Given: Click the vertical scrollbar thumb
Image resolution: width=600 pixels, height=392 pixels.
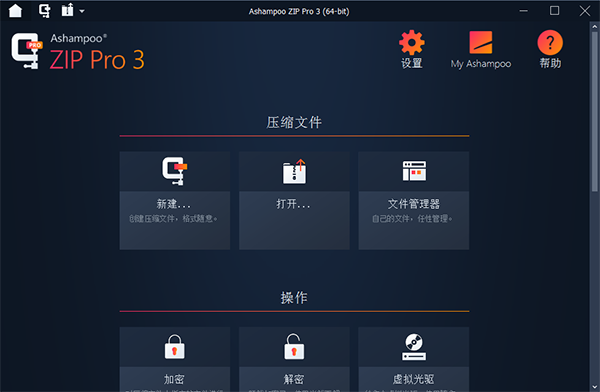Looking at the screenshot, I should (x=595, y=111).
